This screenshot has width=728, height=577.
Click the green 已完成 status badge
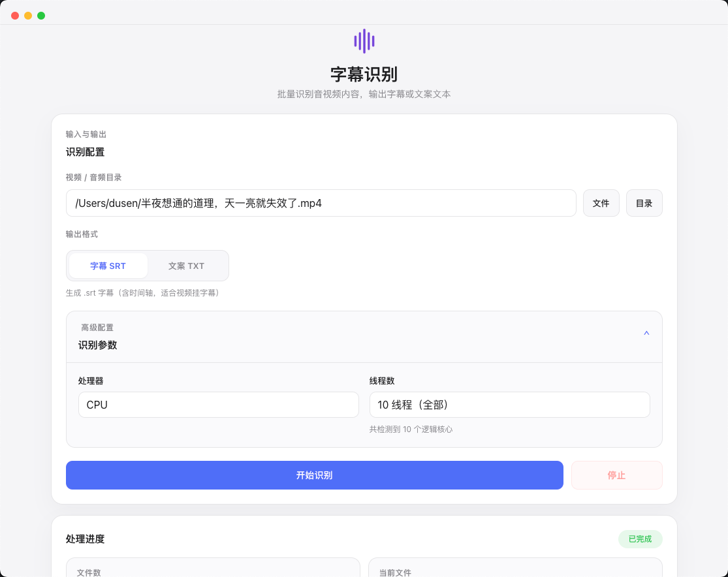click(640, 539)
